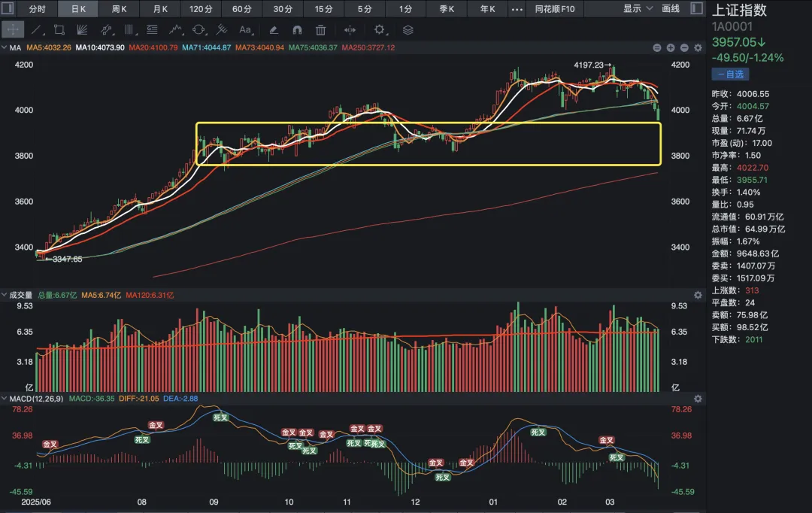Screen dimensions: 812x513
Task: Click the MA250:3727.12 label
Action: point(368,47)
